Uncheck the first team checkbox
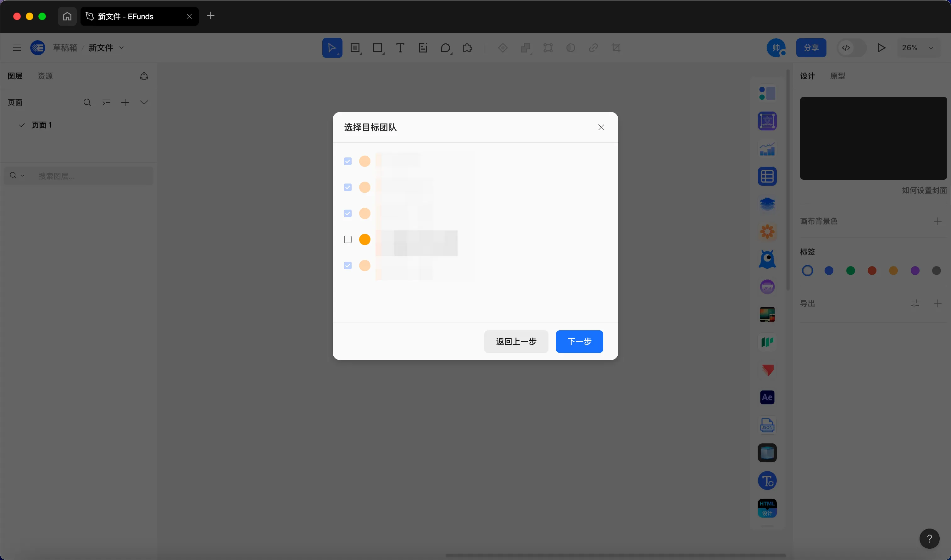The height and width of the screenshot is (560, 951). pyautogui.click(x=348, y=162)
